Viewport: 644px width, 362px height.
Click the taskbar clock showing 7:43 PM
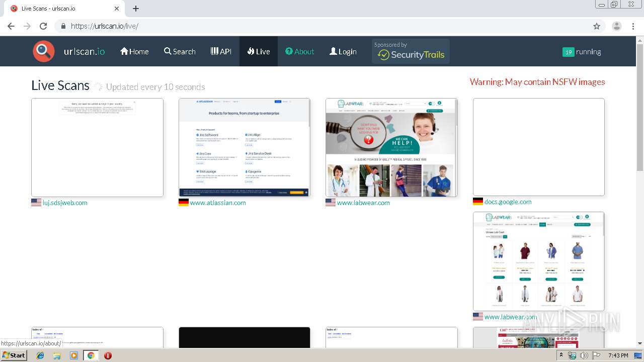coord(618,355)
